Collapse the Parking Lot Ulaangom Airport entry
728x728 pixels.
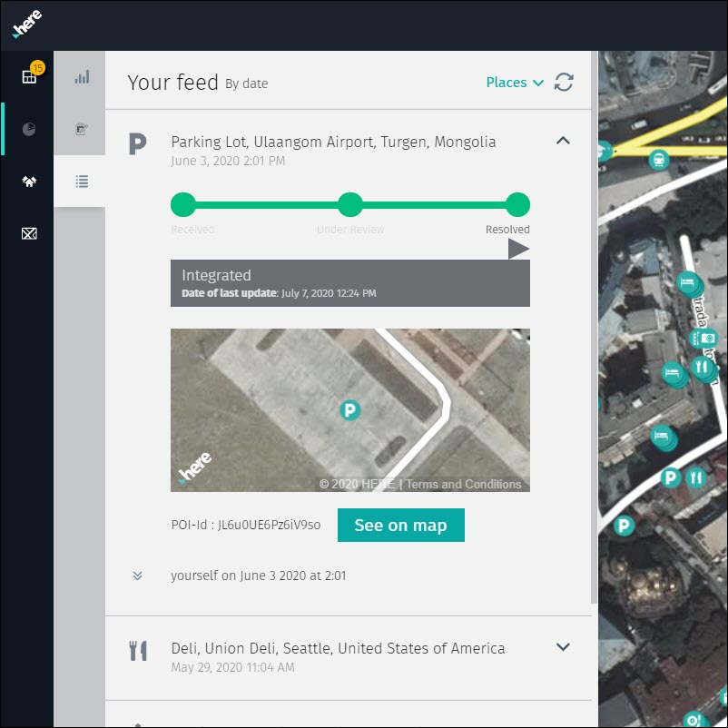563,140
